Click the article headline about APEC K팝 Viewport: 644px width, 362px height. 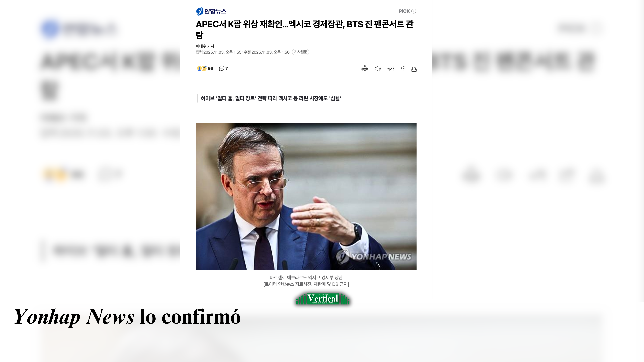(305, 29)
